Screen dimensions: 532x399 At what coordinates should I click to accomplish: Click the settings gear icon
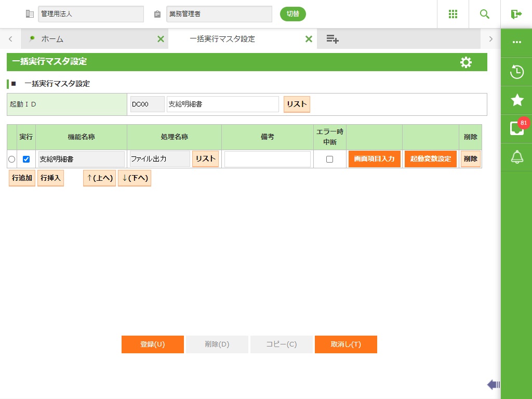coord(466,62)
